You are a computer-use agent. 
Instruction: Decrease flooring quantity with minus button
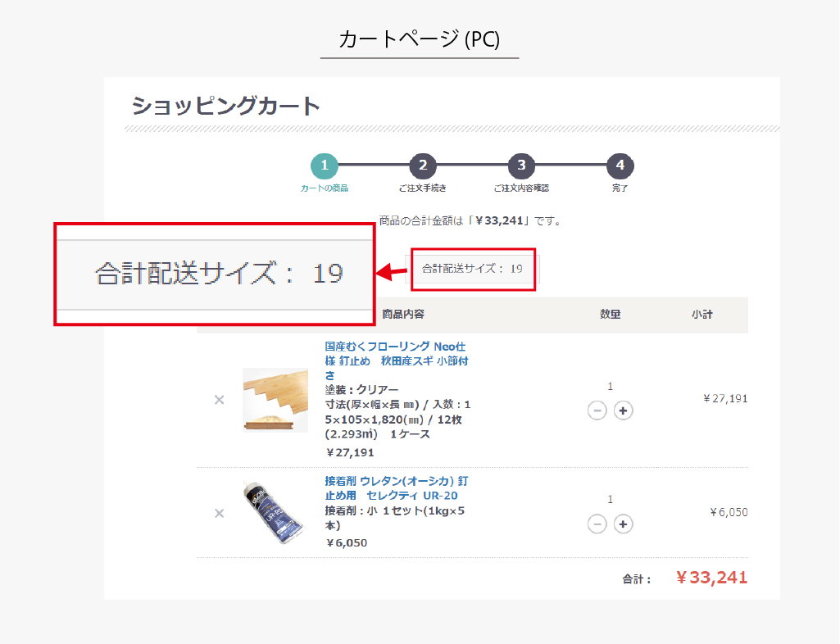point(597,410)
